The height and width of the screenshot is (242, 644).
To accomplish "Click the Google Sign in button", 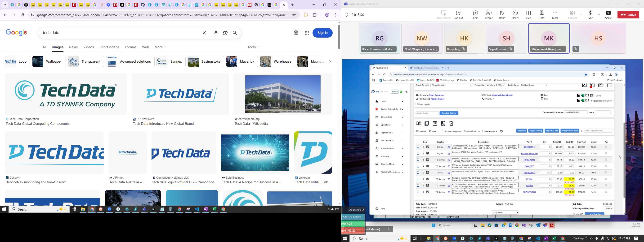I will 322,33.
